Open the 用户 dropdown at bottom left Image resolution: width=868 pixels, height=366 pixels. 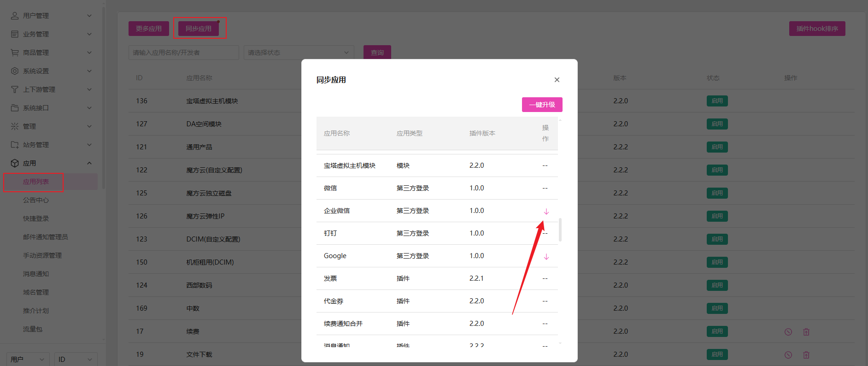pos(28,359)
